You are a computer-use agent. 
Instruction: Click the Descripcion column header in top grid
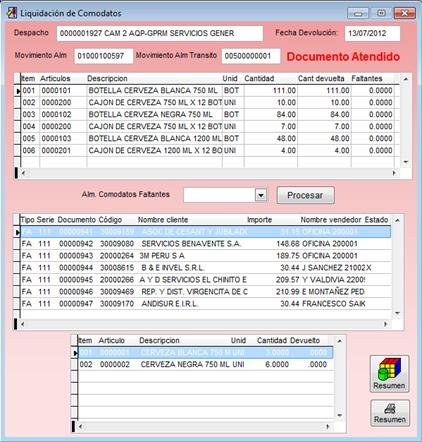coord(107,79)
